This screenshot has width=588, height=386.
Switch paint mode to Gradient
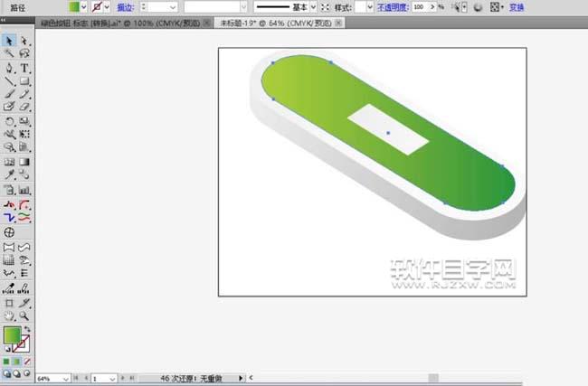16,362
